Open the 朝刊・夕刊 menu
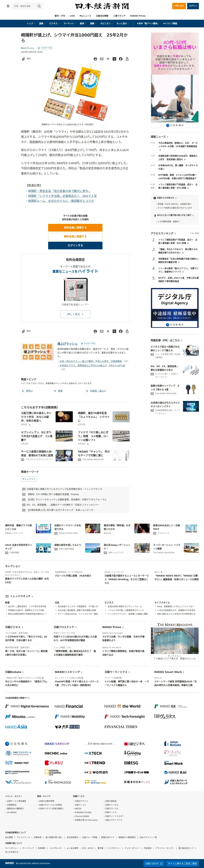The height and width of the screenshot is (868, 204). (x=60, y=16)
